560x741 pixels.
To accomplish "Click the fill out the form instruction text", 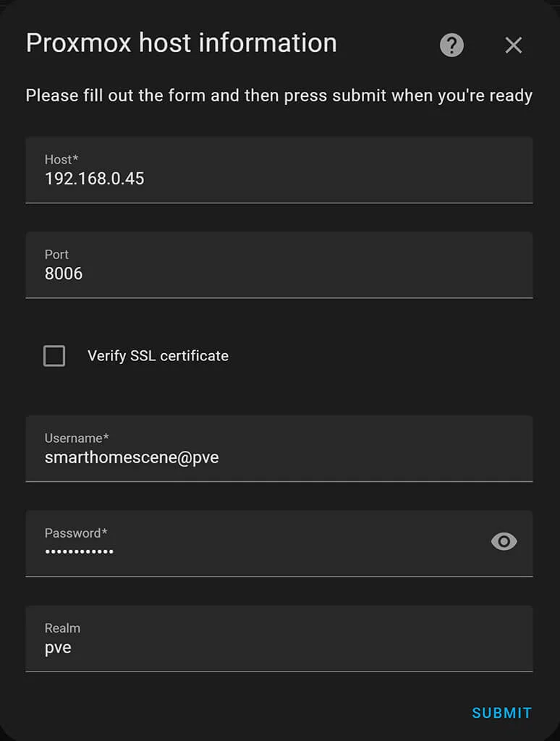I will [279, 96].
